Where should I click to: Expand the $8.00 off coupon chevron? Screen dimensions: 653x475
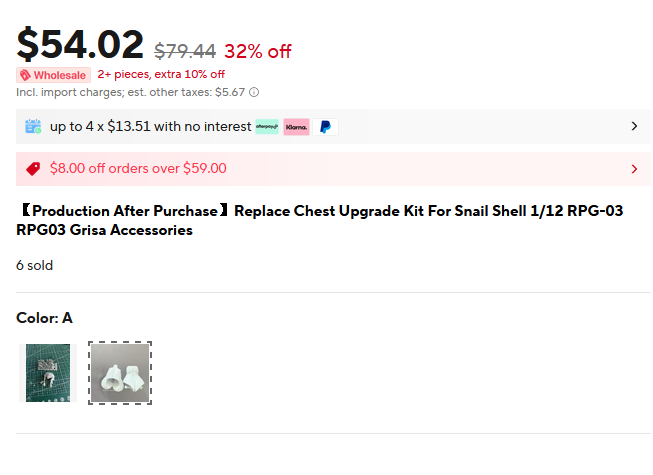(x=634, y=169)
